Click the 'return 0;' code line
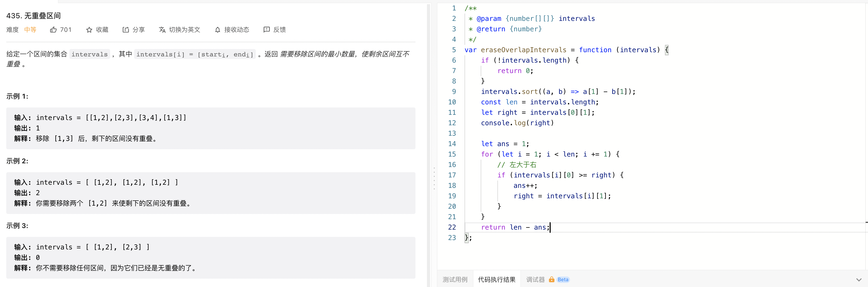Viewport: 868px width, 287px height. (515, 71)
